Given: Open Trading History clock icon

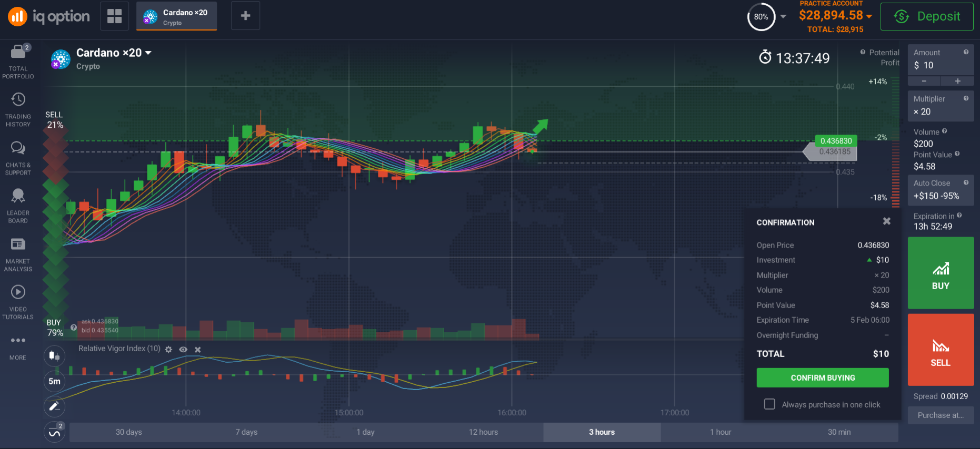Looking at the screenshot, I should (x=18, y=99).
